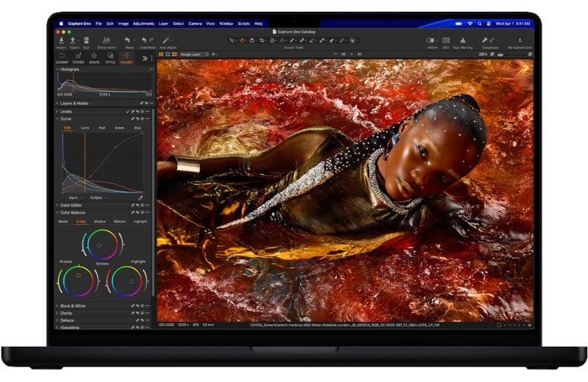This screenshot has width=588, height=382.
Task: Click the curve eyedropper picker icon
Action: pyautogui.click(x=140, y=198)
